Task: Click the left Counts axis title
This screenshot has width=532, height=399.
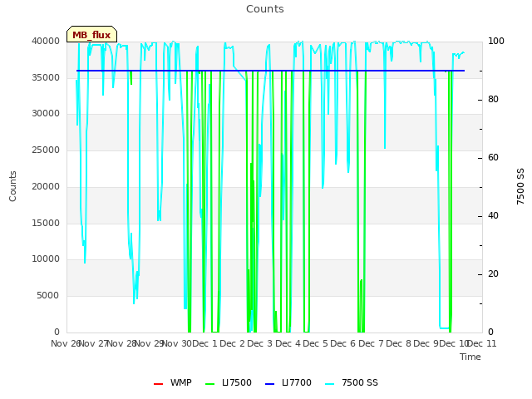Action: (x=12, y=186)
